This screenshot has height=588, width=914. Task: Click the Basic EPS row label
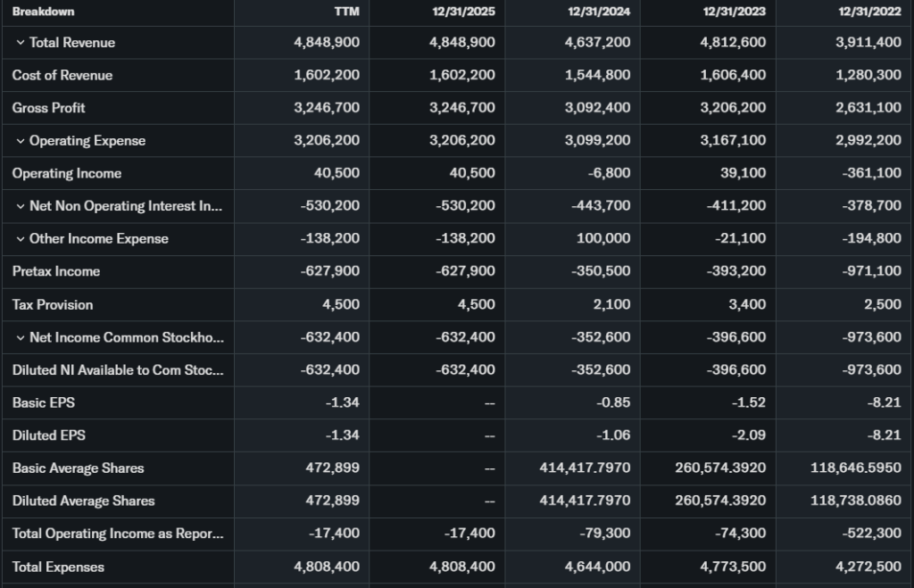click(44, 402)
